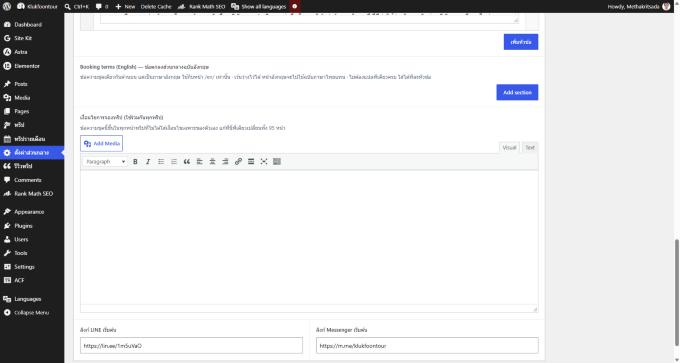Click the Add section button

517,92
